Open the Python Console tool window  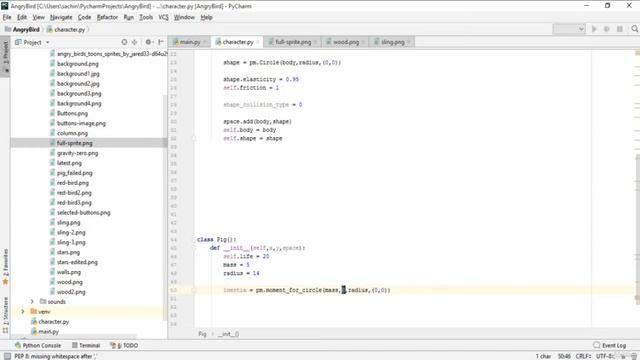tap(38, 345)
